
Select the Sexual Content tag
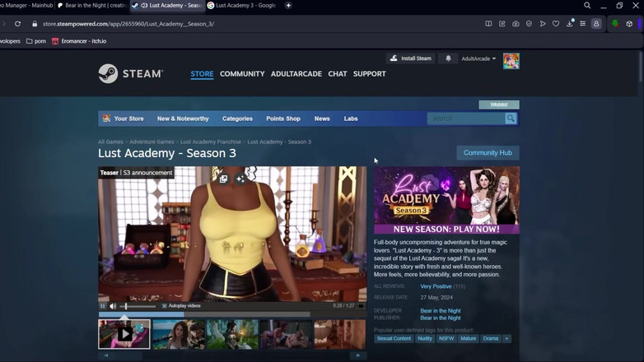394,339
